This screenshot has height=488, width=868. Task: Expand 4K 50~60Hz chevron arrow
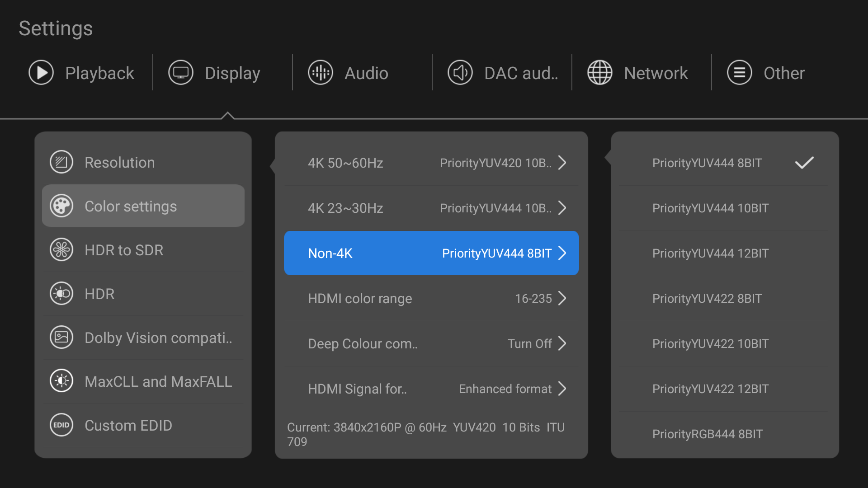pos(562,163)
